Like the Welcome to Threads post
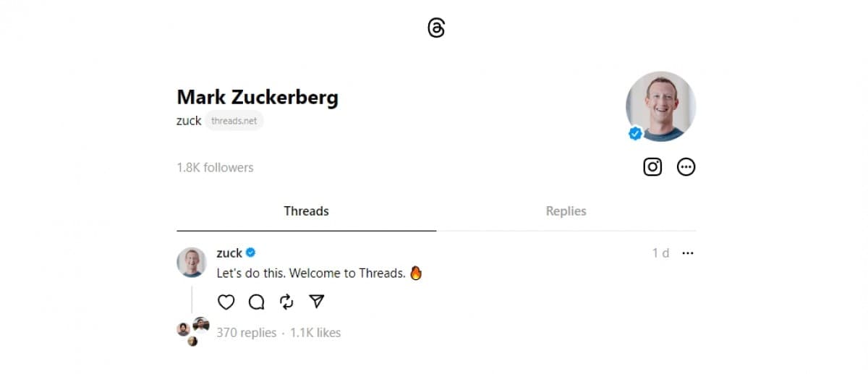868x374 pixels. (x=226, y=302)
